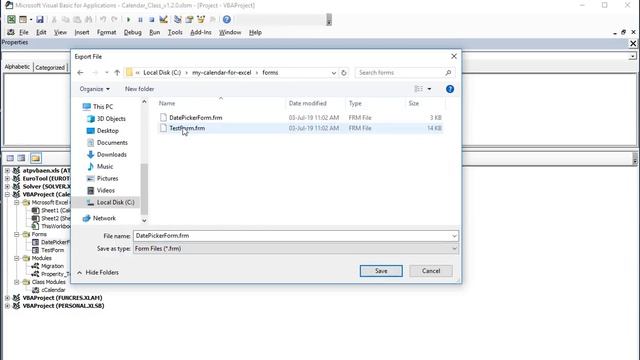
Task: Click the Break pause icon
Action: 140,19
